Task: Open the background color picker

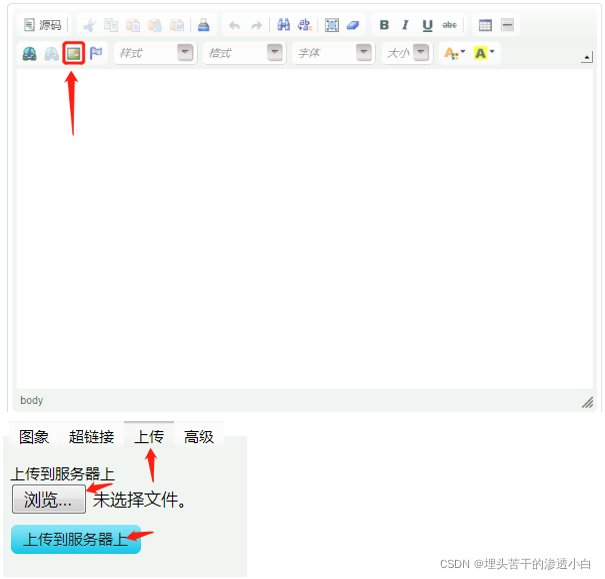Action: click(484, 53)
